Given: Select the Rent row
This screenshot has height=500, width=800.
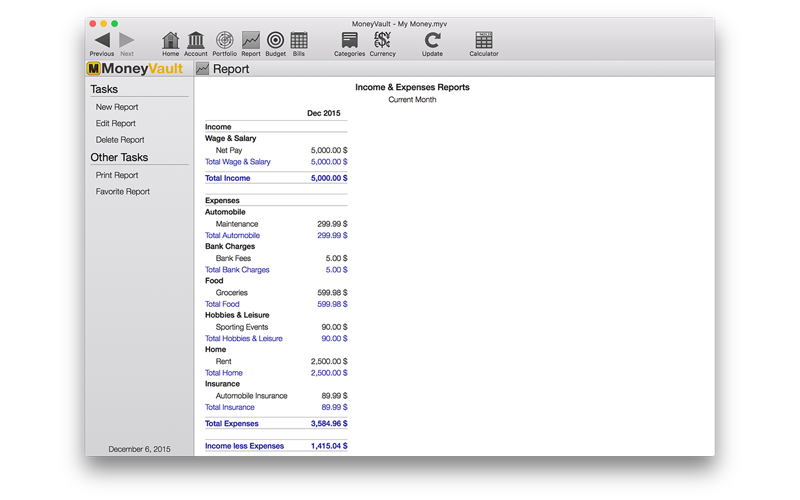Looking at the screenshot, I should click(276, 361).
